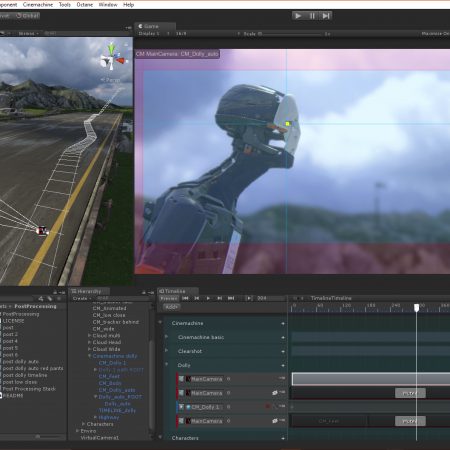Open the Display 1 dropdown in Game view
This screenshot has height=450, width=450.
154,34
